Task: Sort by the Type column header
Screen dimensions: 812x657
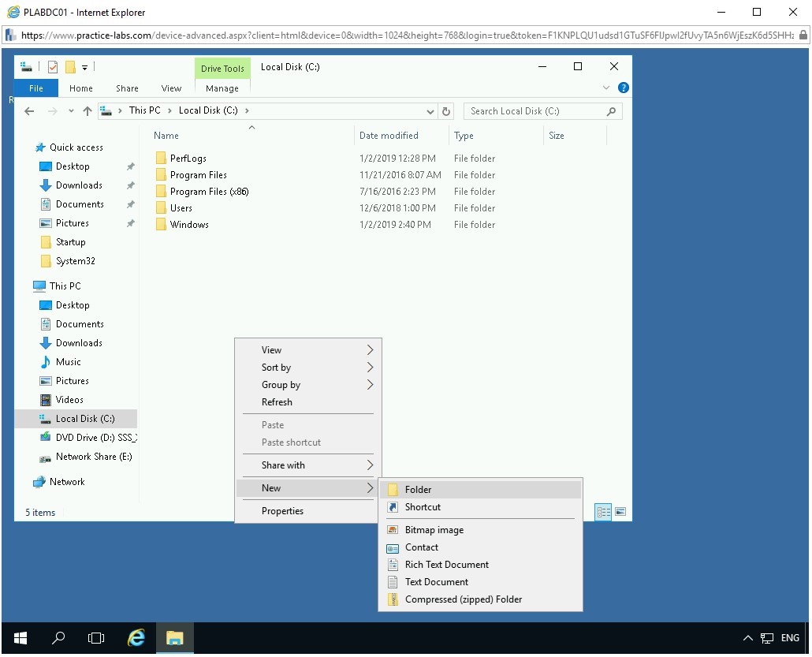Action: (464, 135)
